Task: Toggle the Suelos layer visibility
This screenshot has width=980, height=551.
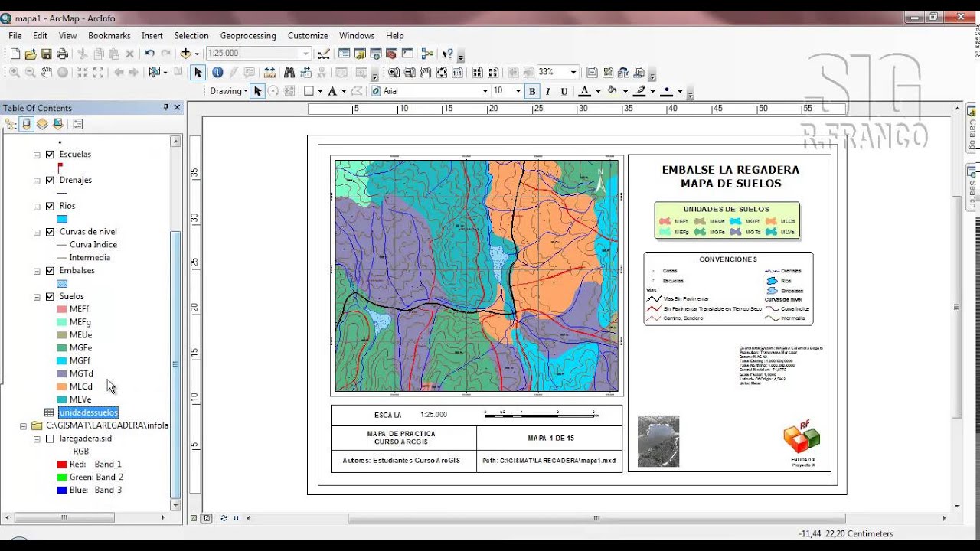Action: pos(50,296)
